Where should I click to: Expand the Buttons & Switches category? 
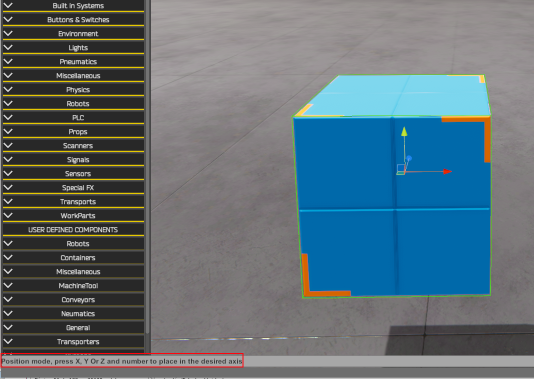(x=73, y=19)
